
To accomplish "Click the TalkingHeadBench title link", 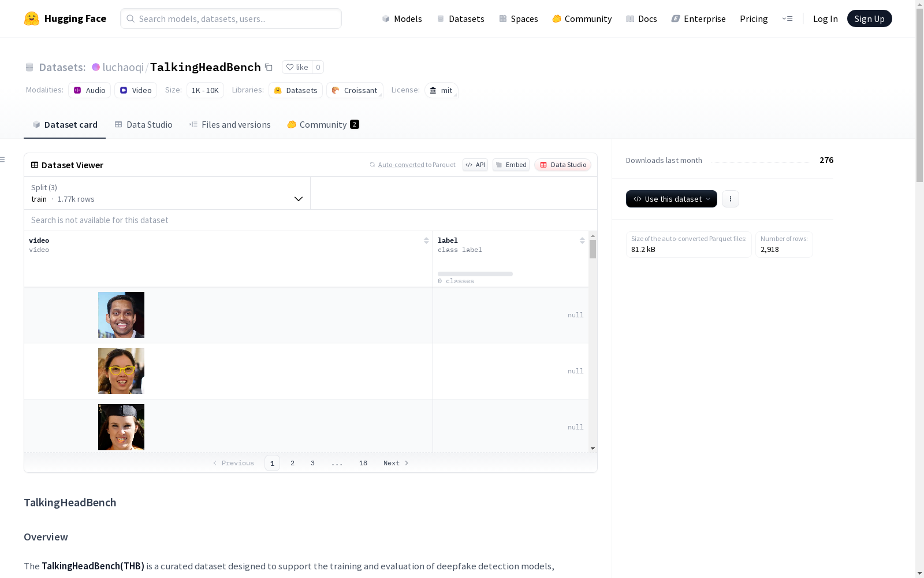I will (x=206, y=67).
